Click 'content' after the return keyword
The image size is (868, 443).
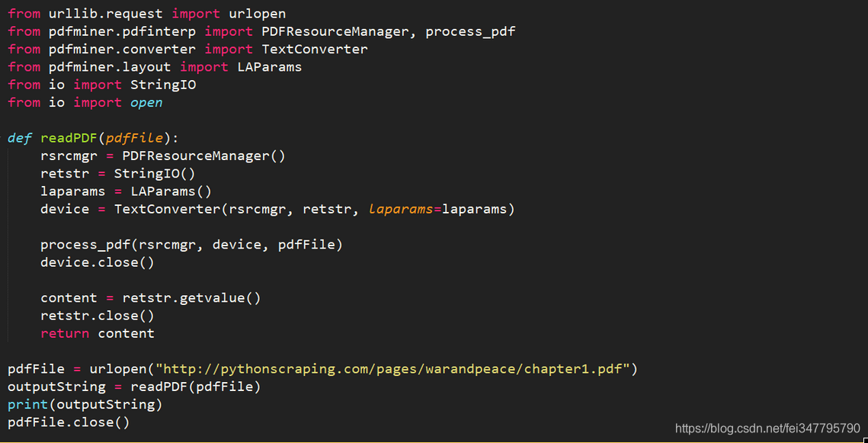pos(127,332)
